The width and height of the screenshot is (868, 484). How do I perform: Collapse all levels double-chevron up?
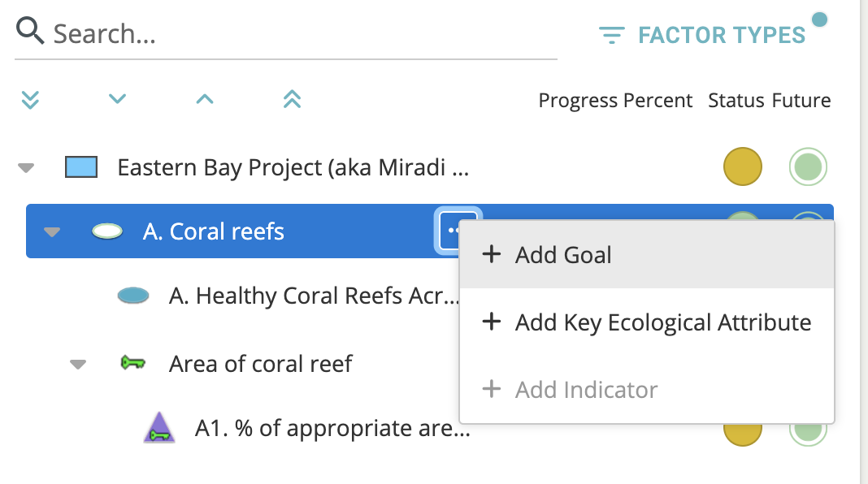pos(292,100)
